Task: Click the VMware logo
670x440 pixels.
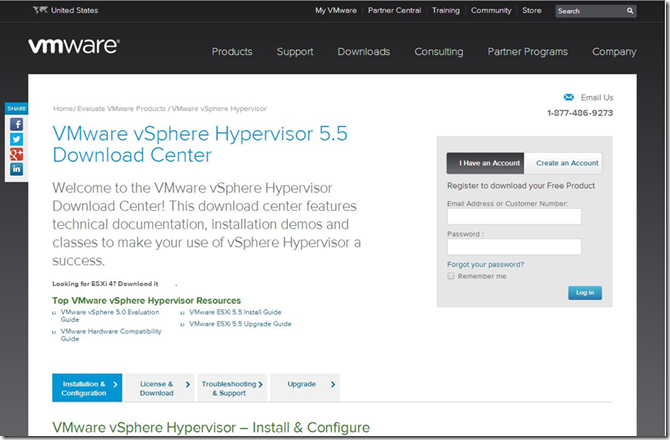Action: point(74,46)
